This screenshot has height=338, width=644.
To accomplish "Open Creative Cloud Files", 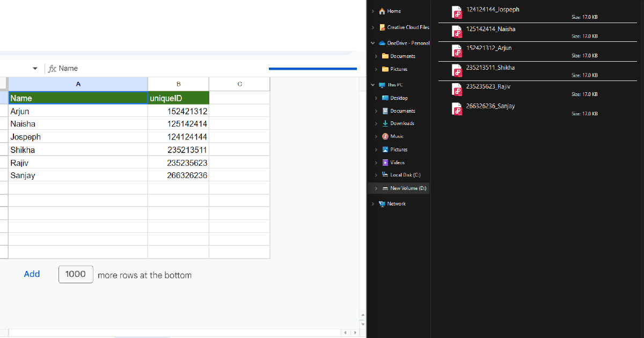I will [x=405, y=27].
